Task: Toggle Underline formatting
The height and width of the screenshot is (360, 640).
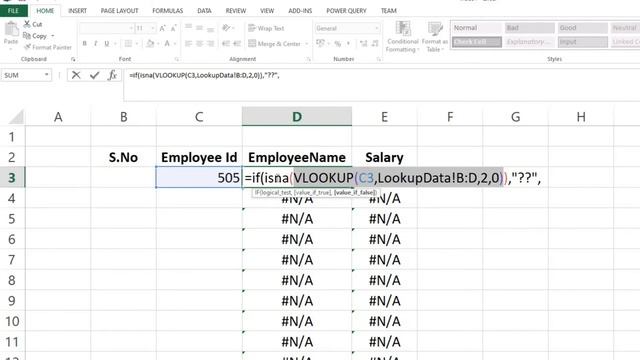Action: 107,43
